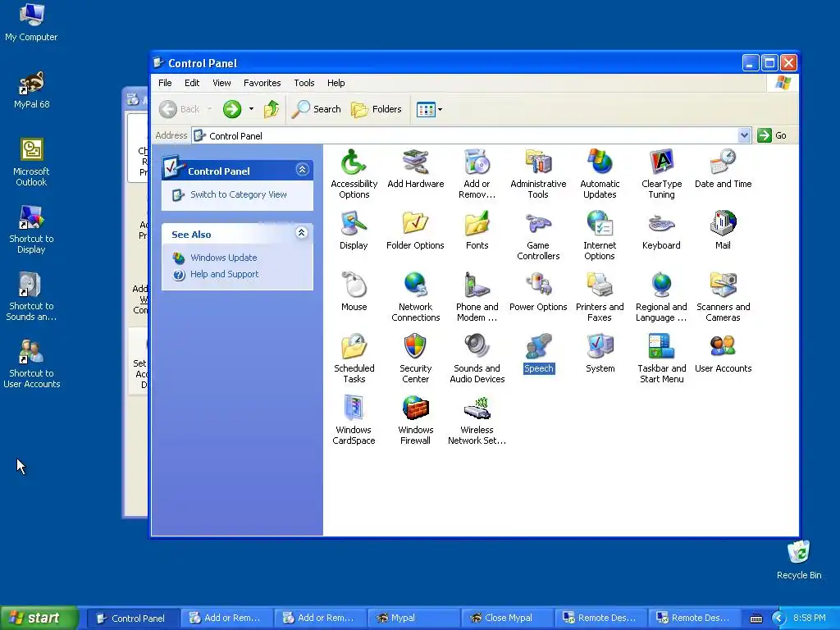This screenshot has width=840, height=630.
Task: Click Switch to Category View link
Action: 239,194
